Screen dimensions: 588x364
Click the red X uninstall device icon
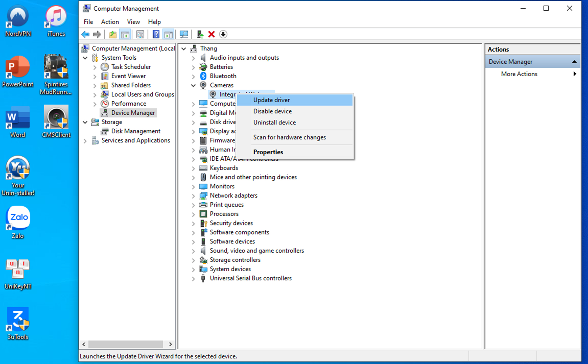coord(212,34)
